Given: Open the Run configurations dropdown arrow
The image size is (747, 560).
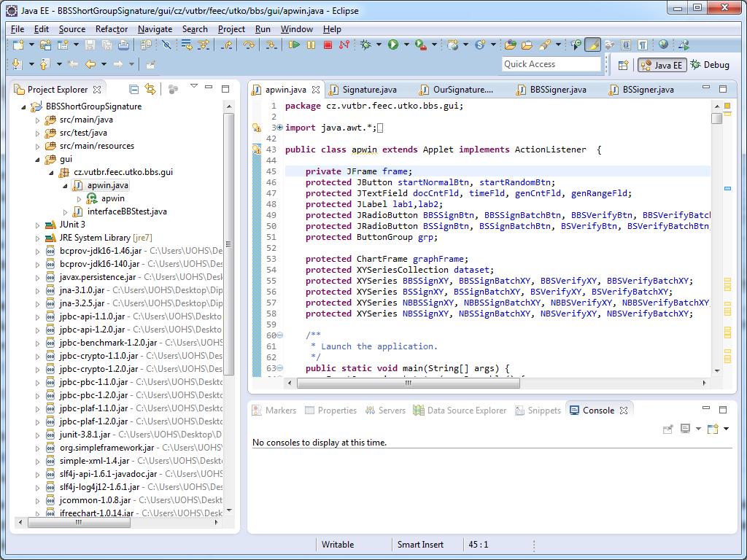Looking at the screenshot, I should pos(406,45).
